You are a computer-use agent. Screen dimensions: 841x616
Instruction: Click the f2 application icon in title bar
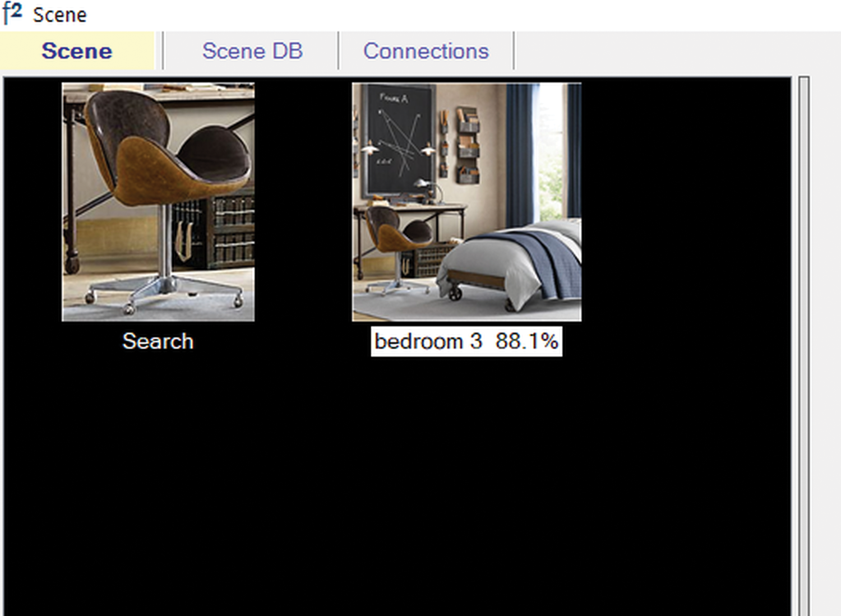click(x=12, y=13)
